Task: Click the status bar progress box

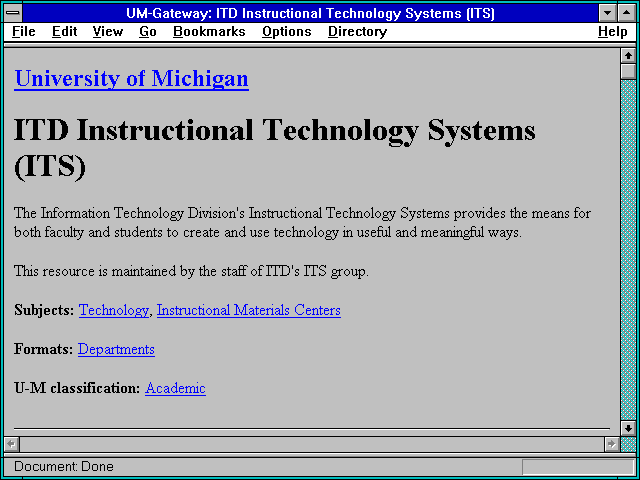Action: [578, 467]
